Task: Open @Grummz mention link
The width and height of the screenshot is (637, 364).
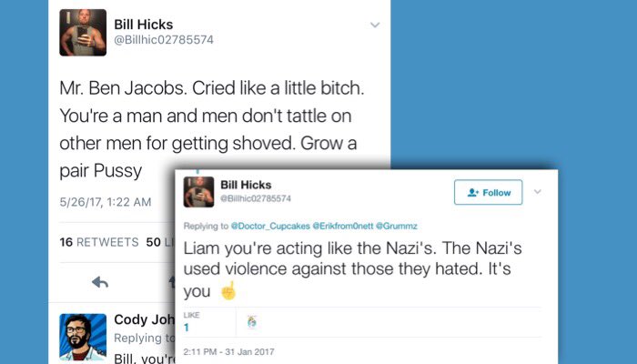Action: tap(397, 227)
